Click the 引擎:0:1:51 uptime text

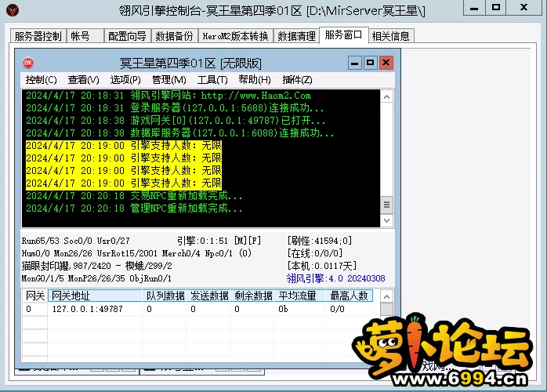point(202,241)
